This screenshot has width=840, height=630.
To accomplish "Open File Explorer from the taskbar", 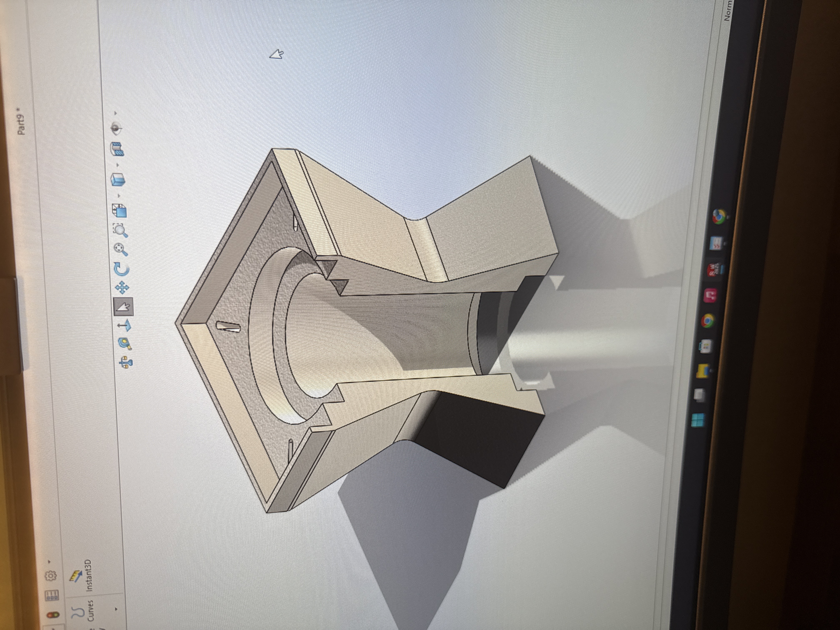I will (x=703, y=371).
